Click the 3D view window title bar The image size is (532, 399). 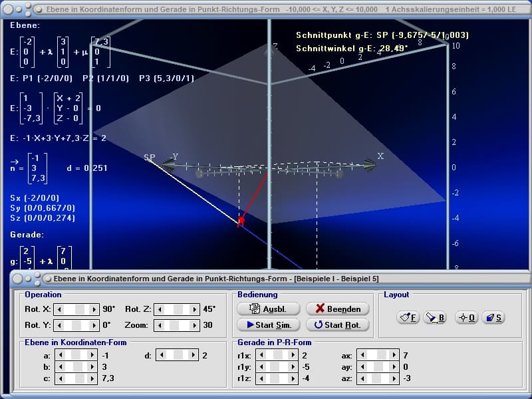pos(266,9)
